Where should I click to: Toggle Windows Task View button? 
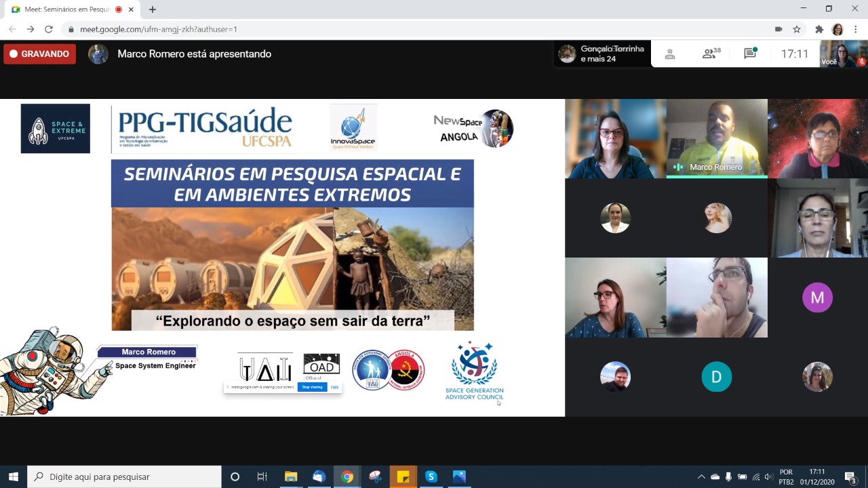point(262,476)
